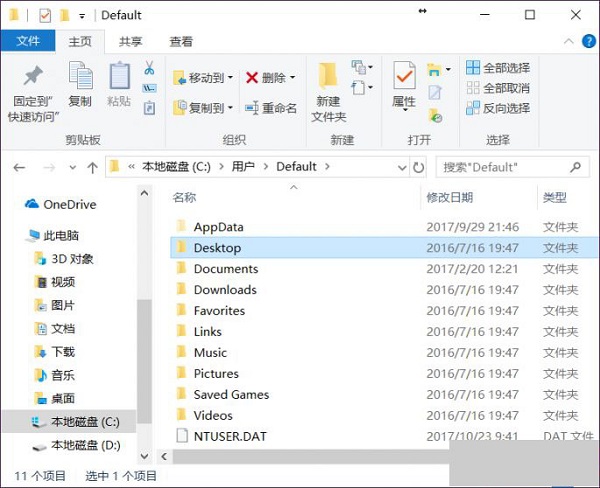Click 用户 in the address path
600x488 pixels.
pyautogui.click(x=243, y=166)
